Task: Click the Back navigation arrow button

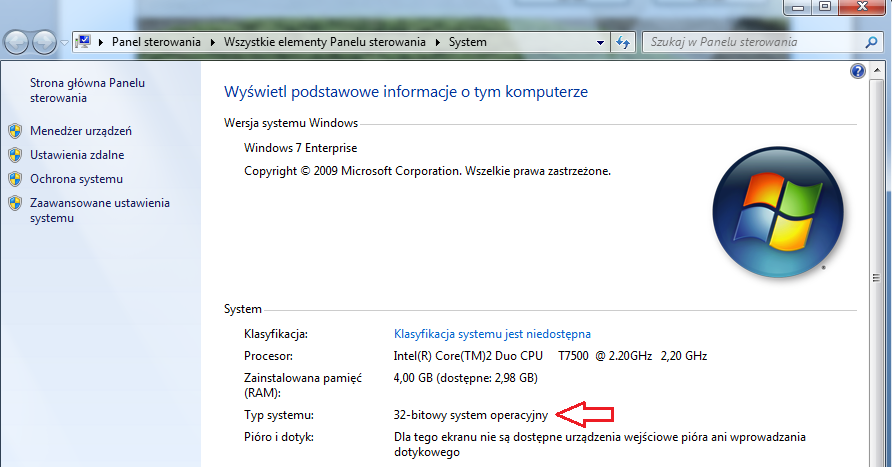Action: [x=16, y=42]
